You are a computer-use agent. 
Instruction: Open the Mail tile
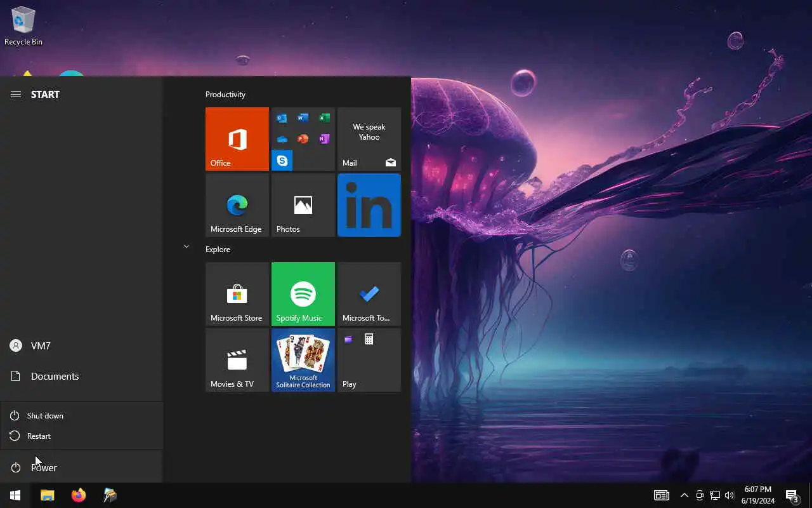click(369, 139)
